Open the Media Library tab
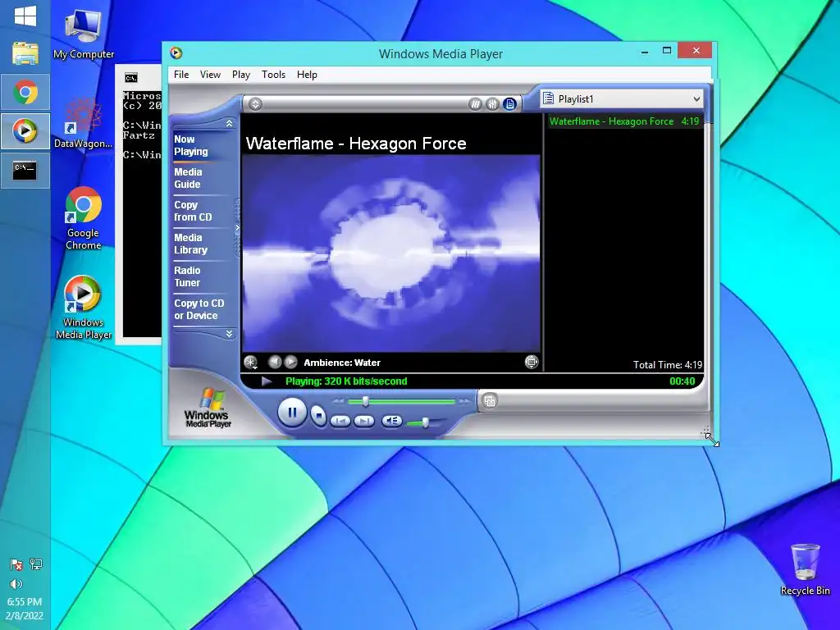 tap(190, 244)
